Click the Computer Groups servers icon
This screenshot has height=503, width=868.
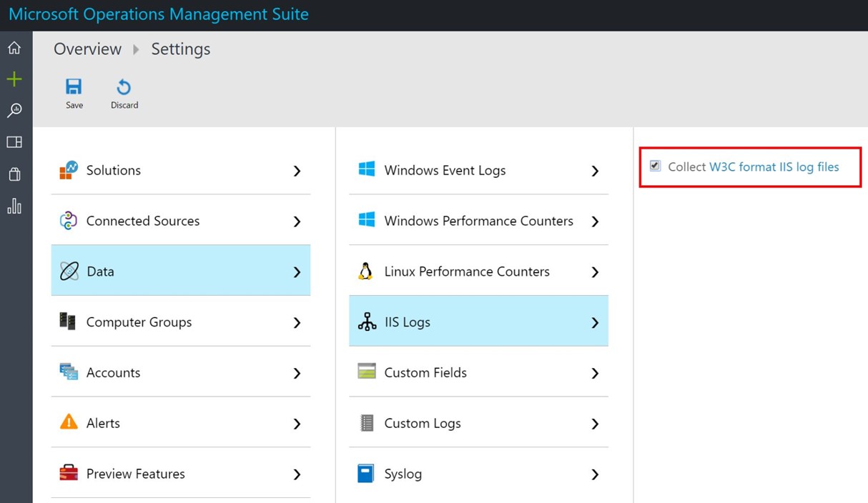point(68,322)
